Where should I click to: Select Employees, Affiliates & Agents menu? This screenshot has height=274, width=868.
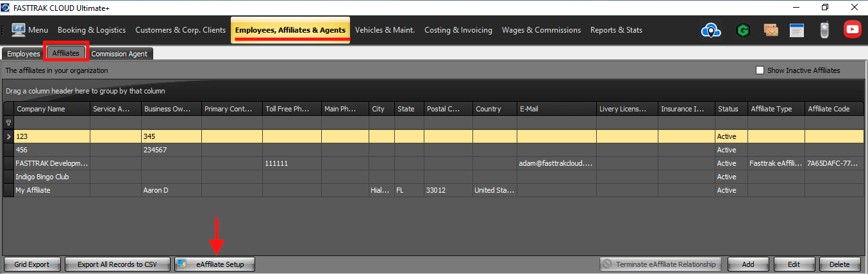pos(290,30)
